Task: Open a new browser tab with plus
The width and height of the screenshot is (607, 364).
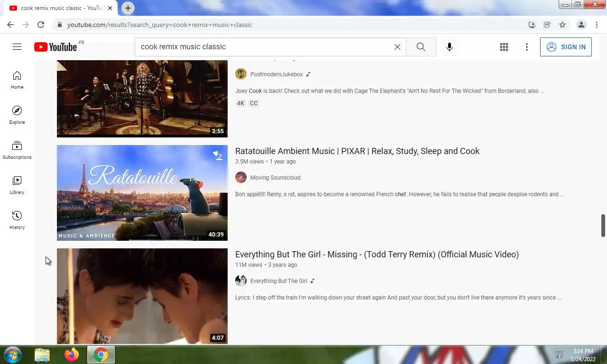Action: point(128,8)
